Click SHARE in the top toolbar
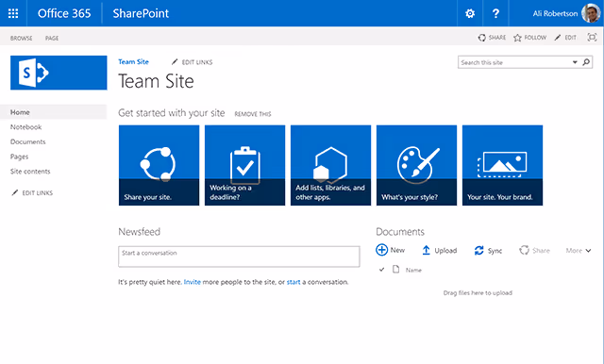The image size is (604, 364). click(492, 38)
